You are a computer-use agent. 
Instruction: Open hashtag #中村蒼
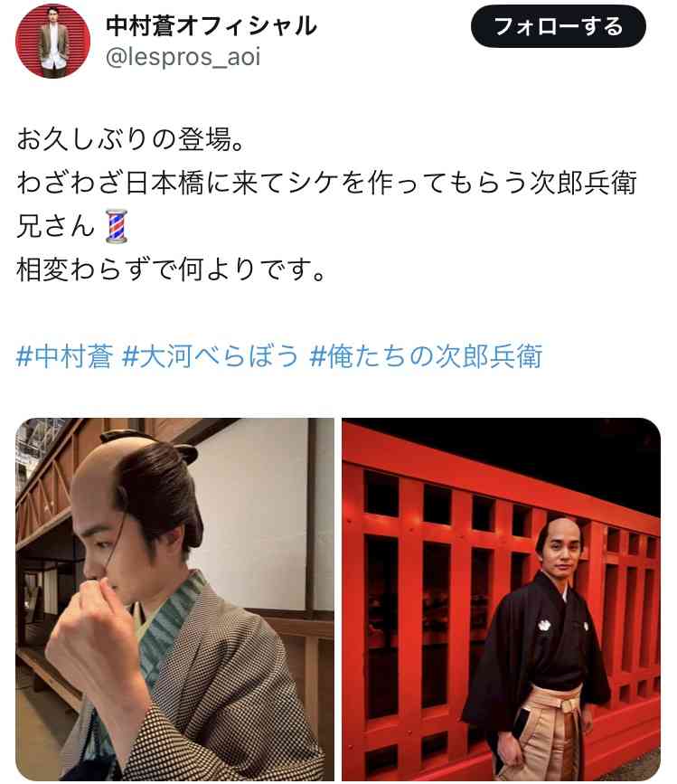64,356
